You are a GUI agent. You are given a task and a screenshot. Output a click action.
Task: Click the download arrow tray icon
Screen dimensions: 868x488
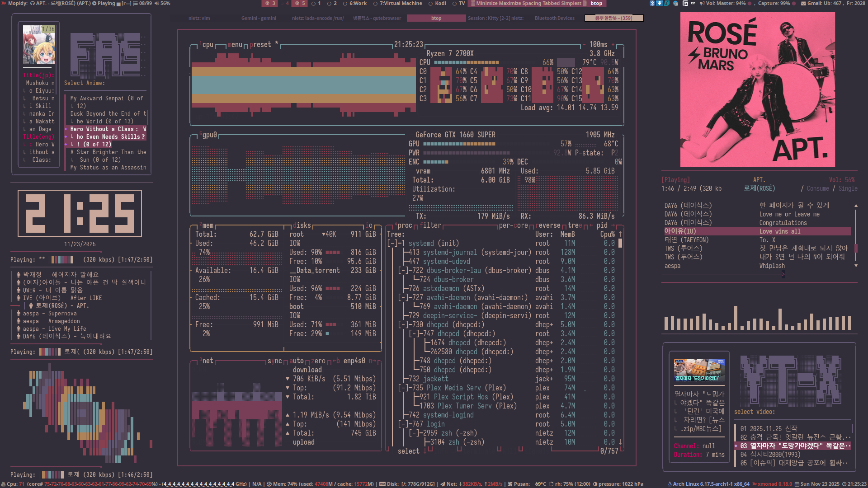coord(660,3)
